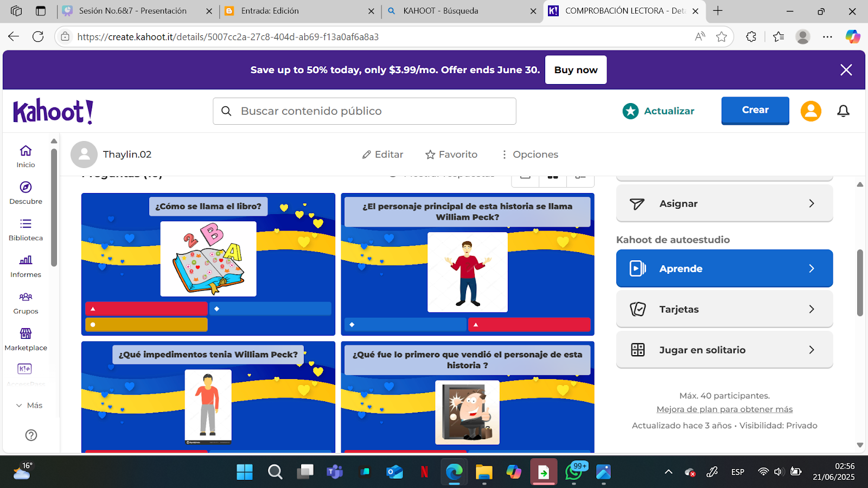Click the blue Crear button

755,110
